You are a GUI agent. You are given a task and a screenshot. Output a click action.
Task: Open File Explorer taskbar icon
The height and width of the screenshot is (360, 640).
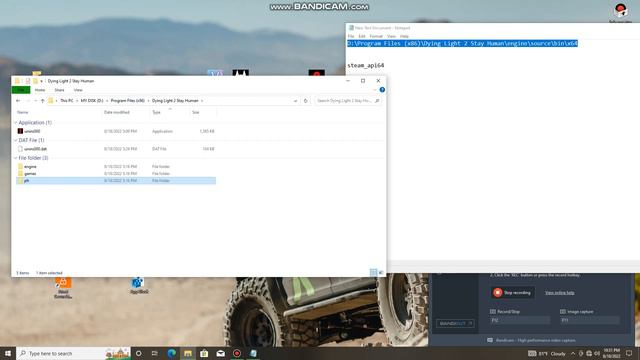pyautogui.click(x=188, y=353)
